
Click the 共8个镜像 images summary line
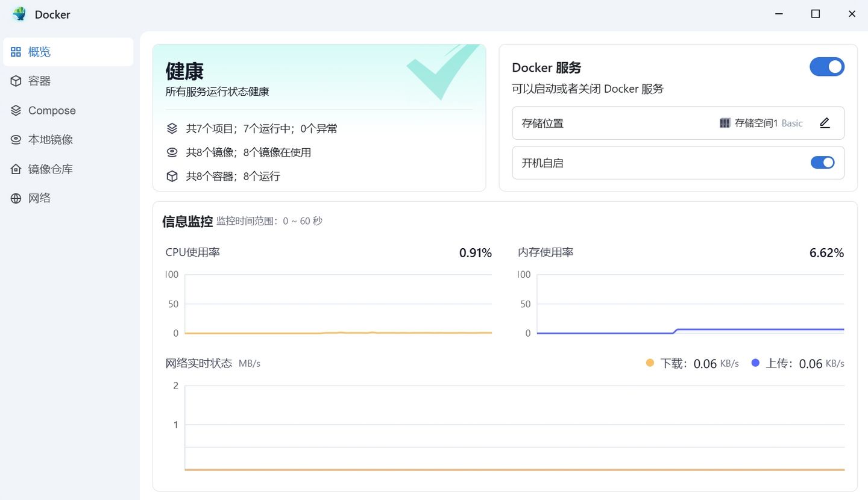(248, 152)
